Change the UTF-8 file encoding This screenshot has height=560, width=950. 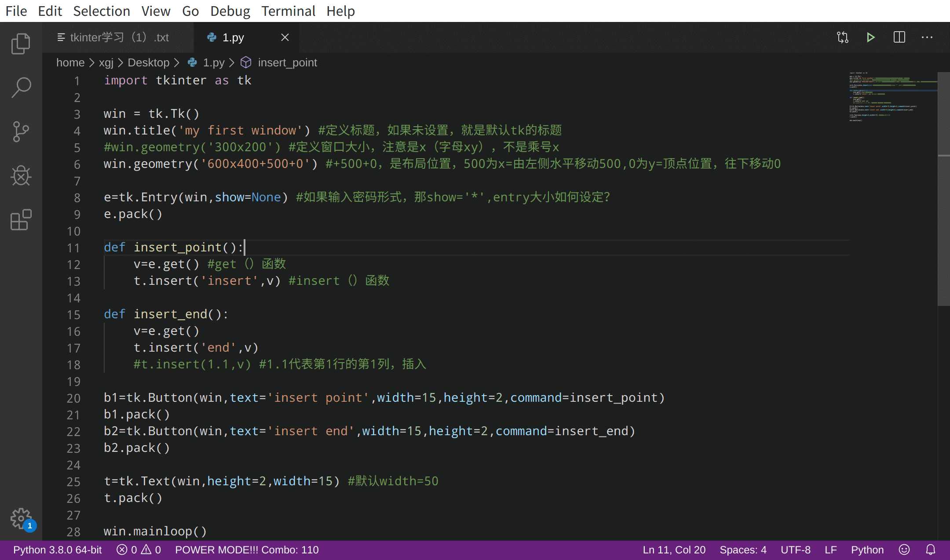click(795, 550)
